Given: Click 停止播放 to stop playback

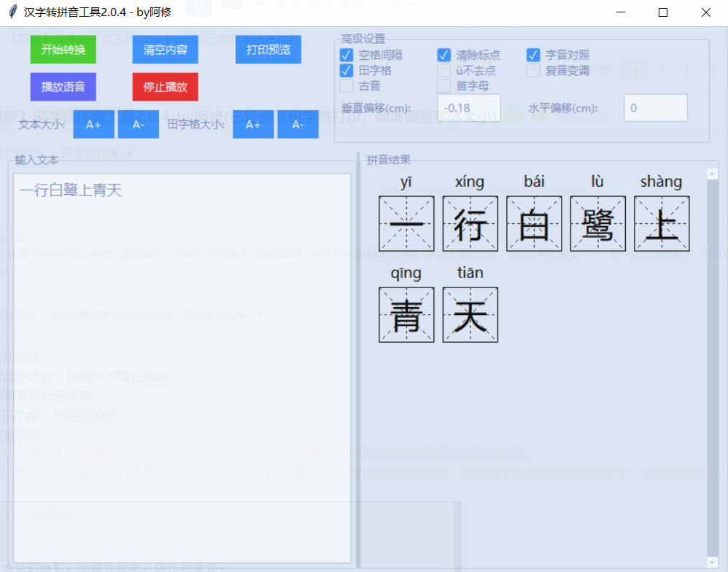Looking at the screenshot, I should [x=165, y=86].
